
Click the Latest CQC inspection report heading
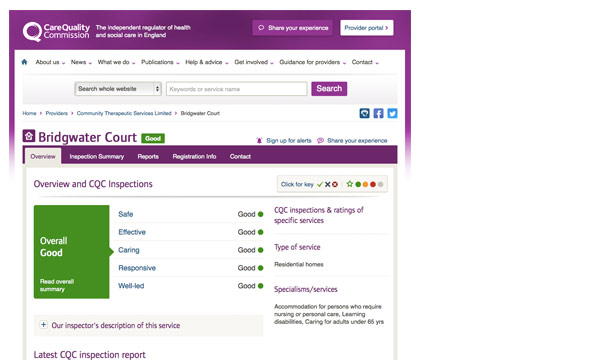90,355
